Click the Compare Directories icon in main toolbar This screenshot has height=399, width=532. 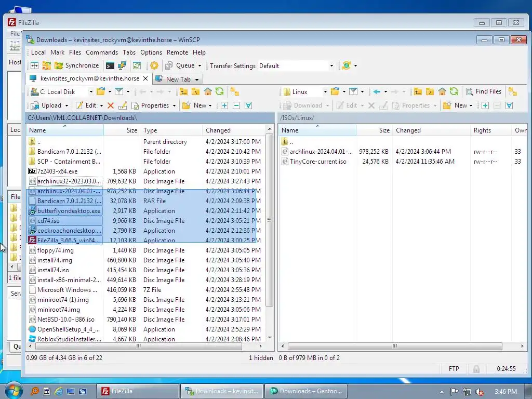click(35, 65)
